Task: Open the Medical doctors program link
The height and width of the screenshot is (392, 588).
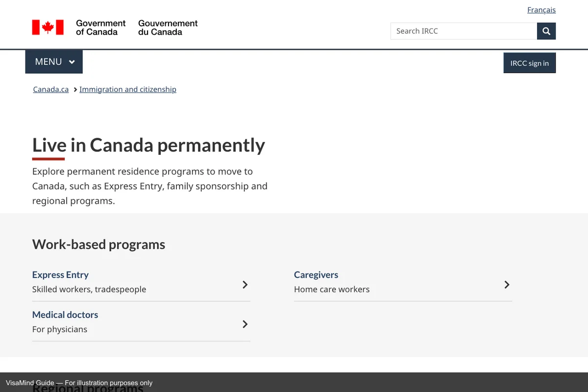Action: 65,315
